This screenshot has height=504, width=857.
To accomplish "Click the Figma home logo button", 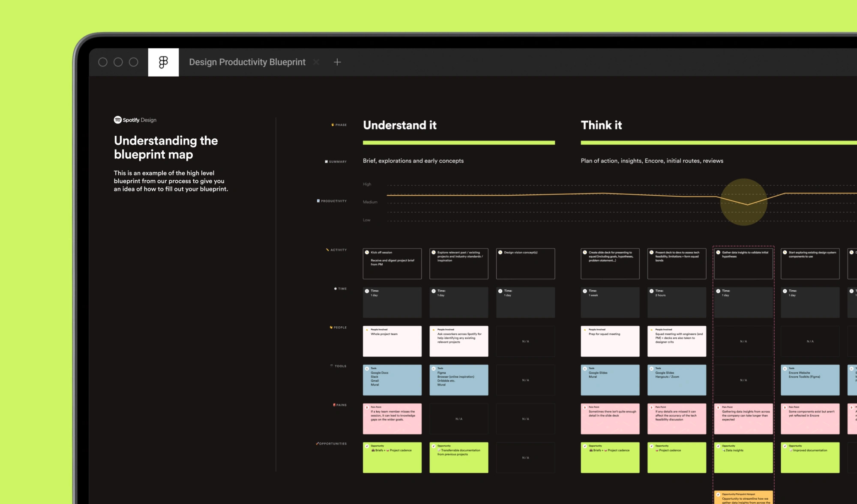I will point(163,63).
